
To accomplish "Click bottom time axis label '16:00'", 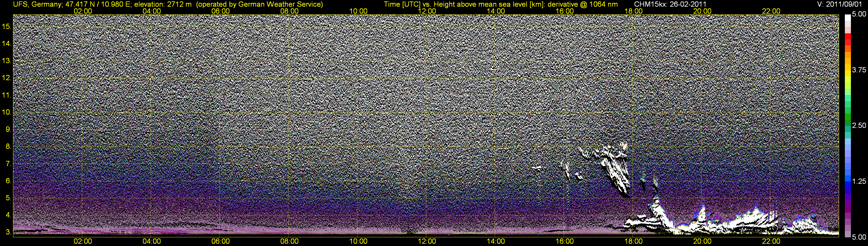I will pos(565,241).
